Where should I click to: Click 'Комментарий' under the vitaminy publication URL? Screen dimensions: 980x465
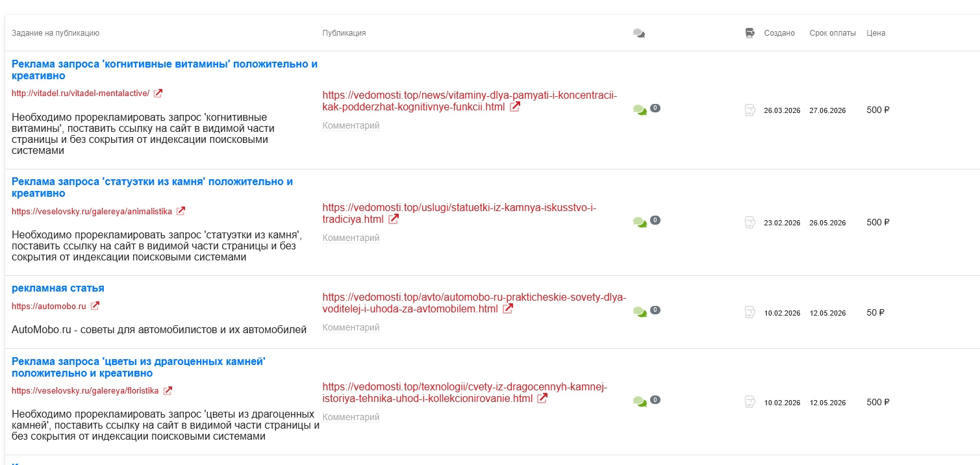click(x=351, y=125)
